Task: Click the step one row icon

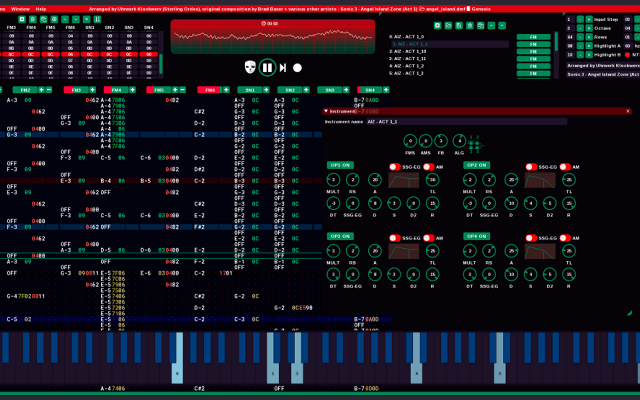Action: [283, 68]
